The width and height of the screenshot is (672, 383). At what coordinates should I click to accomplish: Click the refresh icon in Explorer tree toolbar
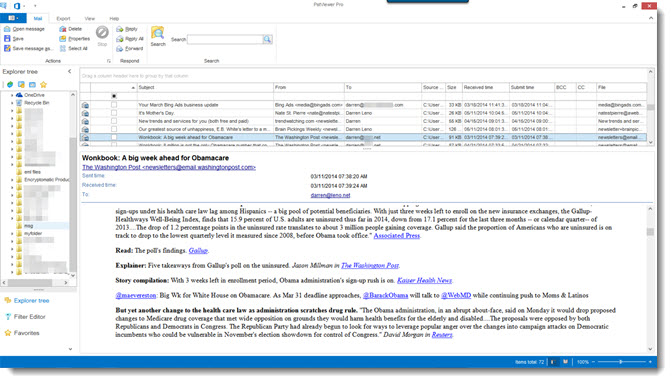pyautogui.click(x=10, y=84)
